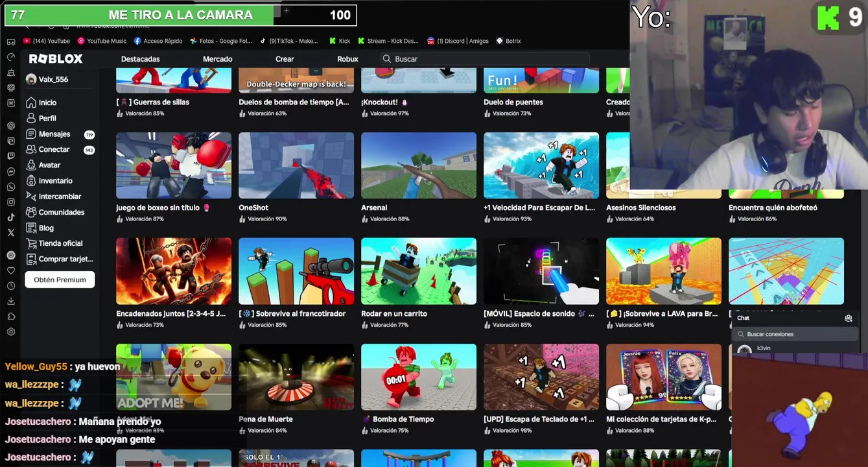Open Tienda oficial in Roblox sidebar
The width and height of the screenshot is (868, 467).
(54, 243)
